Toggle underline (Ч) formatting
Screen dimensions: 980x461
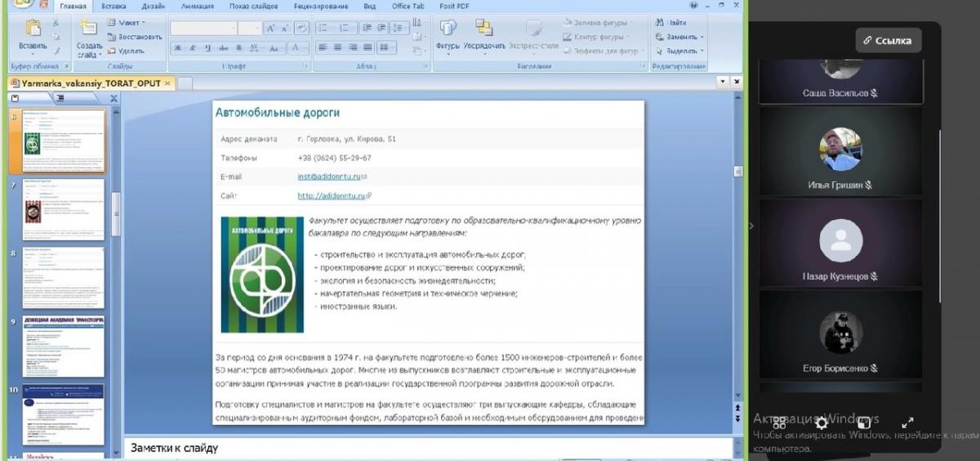coord(208,48)
